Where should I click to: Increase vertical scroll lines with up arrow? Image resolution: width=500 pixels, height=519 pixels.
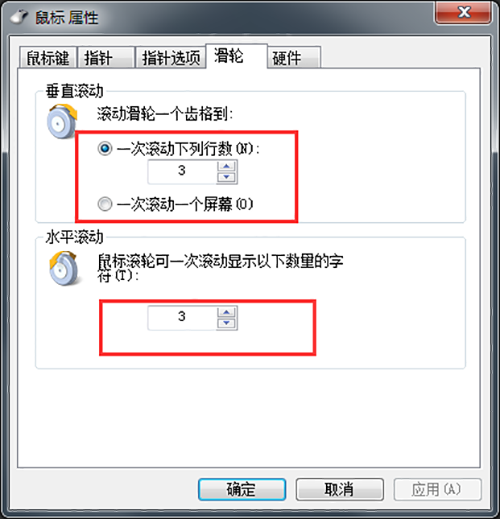[227, 166]
